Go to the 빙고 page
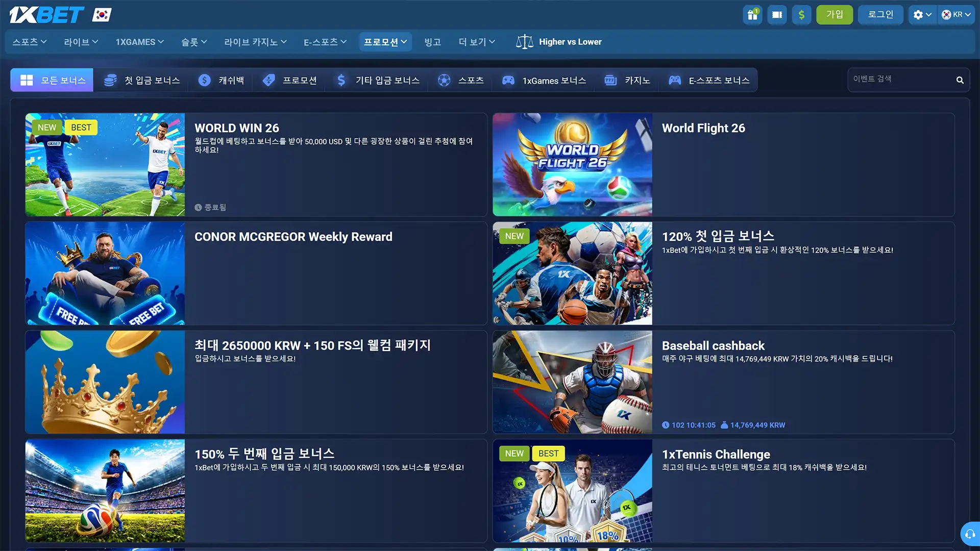The width and height of the screenshot is (980, 551). [432, 42]
